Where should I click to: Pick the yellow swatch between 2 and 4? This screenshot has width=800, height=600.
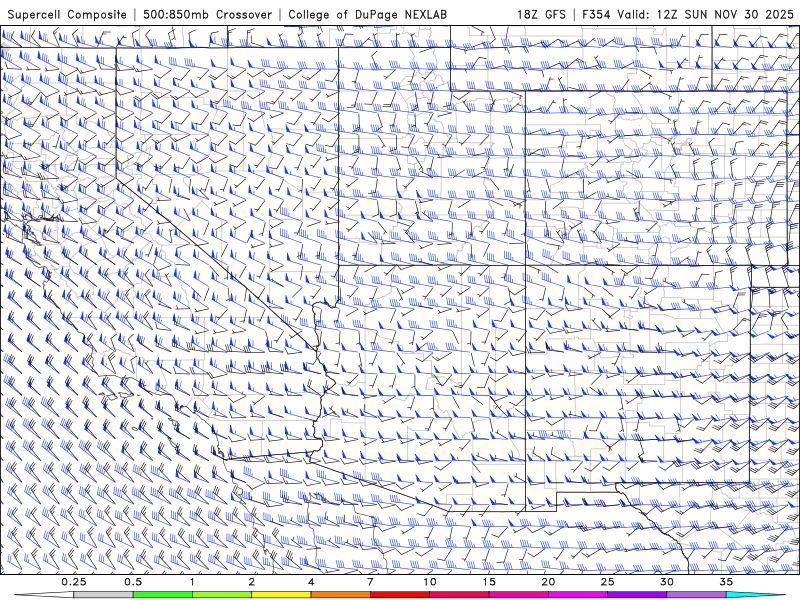point(281,595)
